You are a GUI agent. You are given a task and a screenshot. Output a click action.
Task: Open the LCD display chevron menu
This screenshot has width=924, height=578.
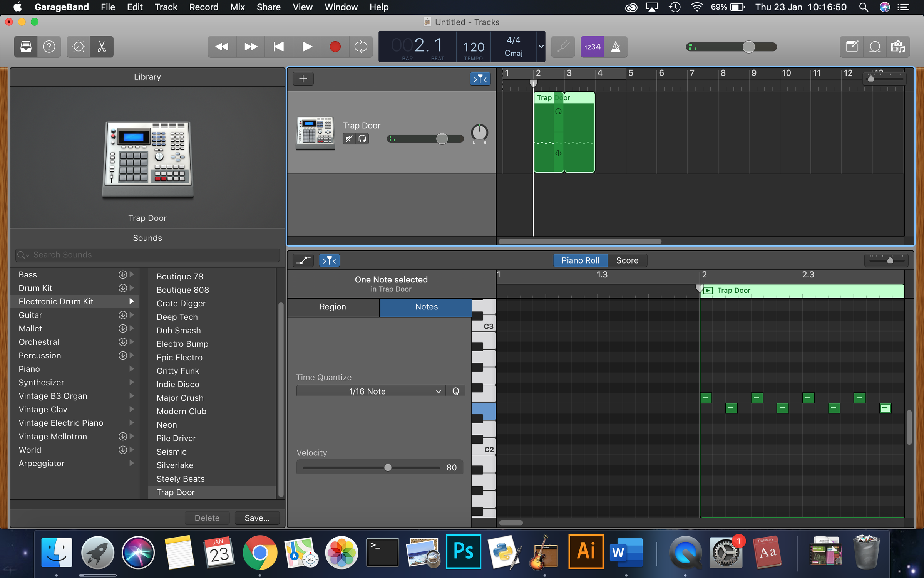541,47
